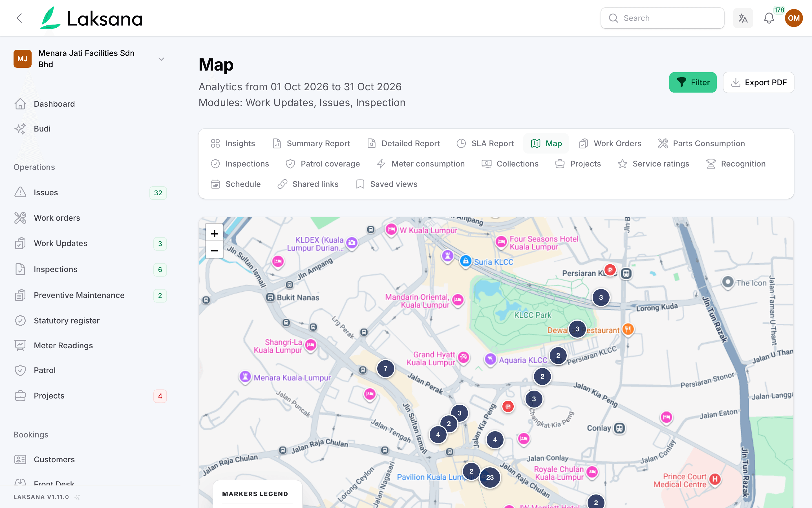
Task: Go back using the header arrow
Action: tap(19, 18)
